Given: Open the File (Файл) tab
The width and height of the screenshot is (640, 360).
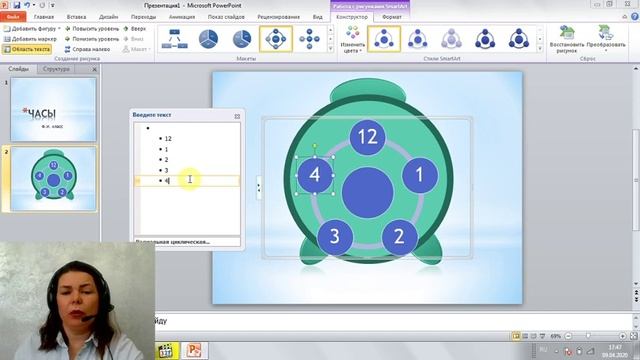Looking at the screenshot, I should [13, 17].
